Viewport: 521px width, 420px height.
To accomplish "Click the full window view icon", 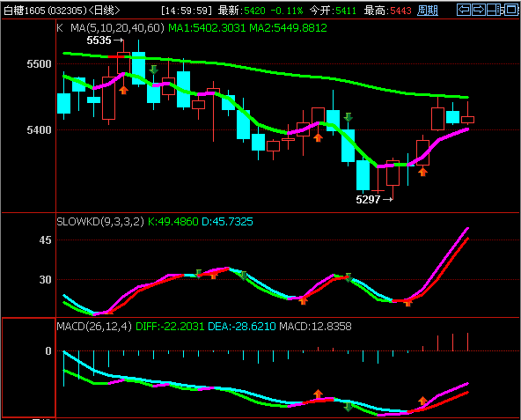I will coord(511,10).
